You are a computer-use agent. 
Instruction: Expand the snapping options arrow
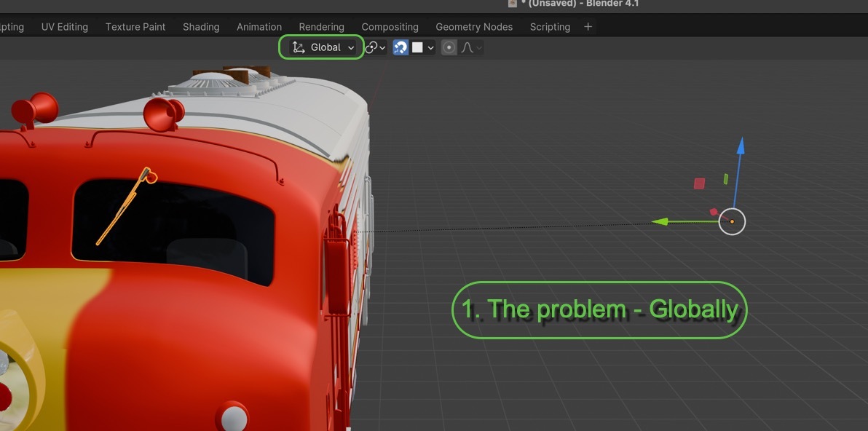point(431,47)
